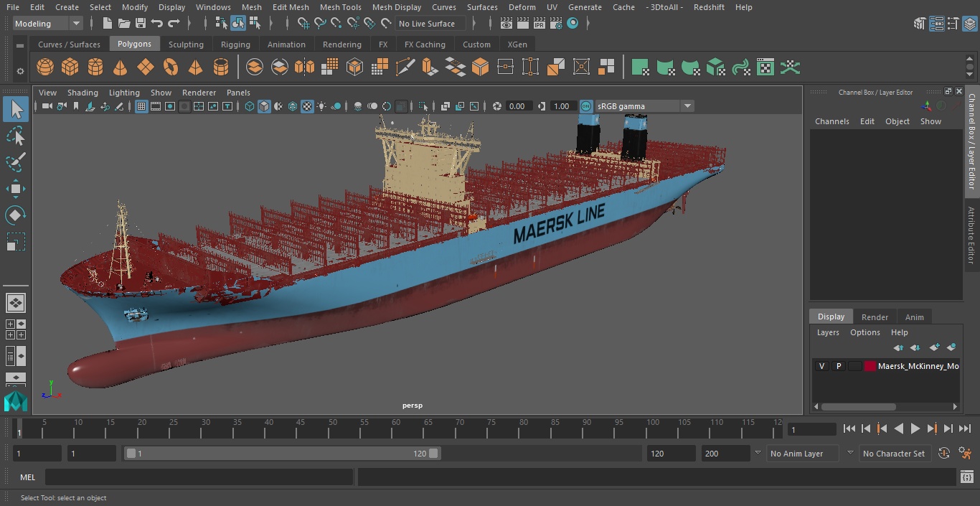
Task: Open the sRGB gamma view transform dropdown
Action: (644, 106)
